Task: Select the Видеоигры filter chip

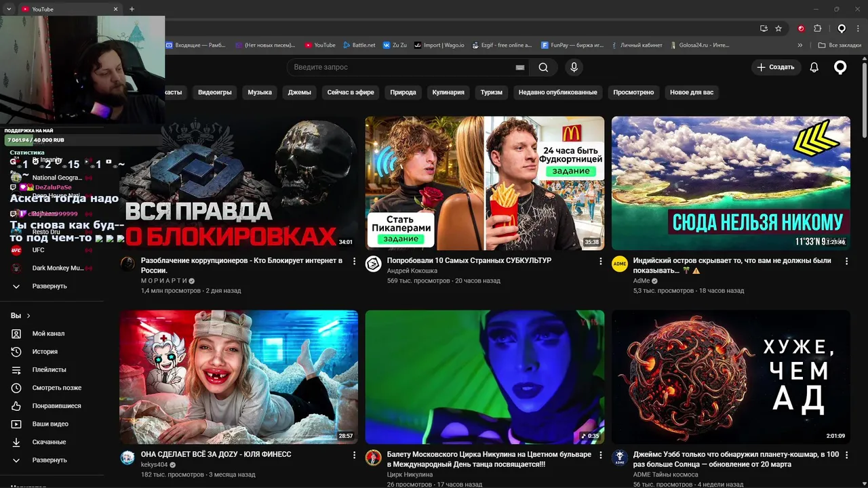Action: coord(214,92)
